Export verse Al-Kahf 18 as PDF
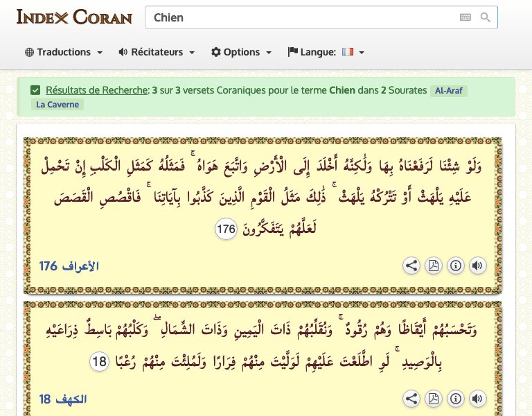Image resolution: width=532 pixels, height=416 pixels. click(x=433, y=399)
